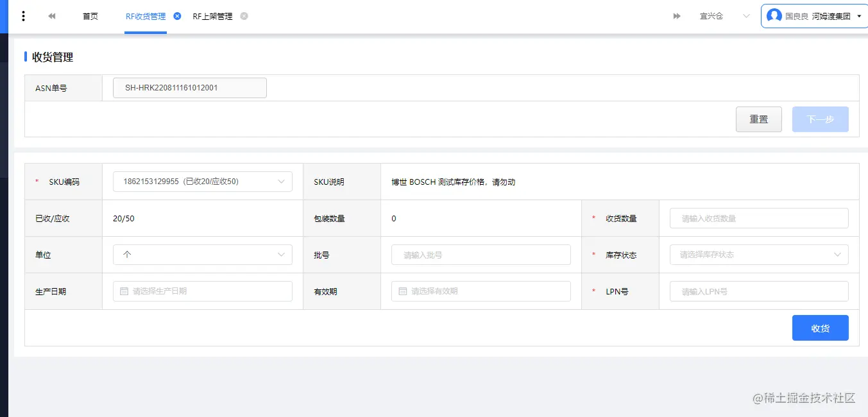Open the 宜兴仓 warehouse dropdown
This screenshot has width=868, height=417.
click(724, 16)
